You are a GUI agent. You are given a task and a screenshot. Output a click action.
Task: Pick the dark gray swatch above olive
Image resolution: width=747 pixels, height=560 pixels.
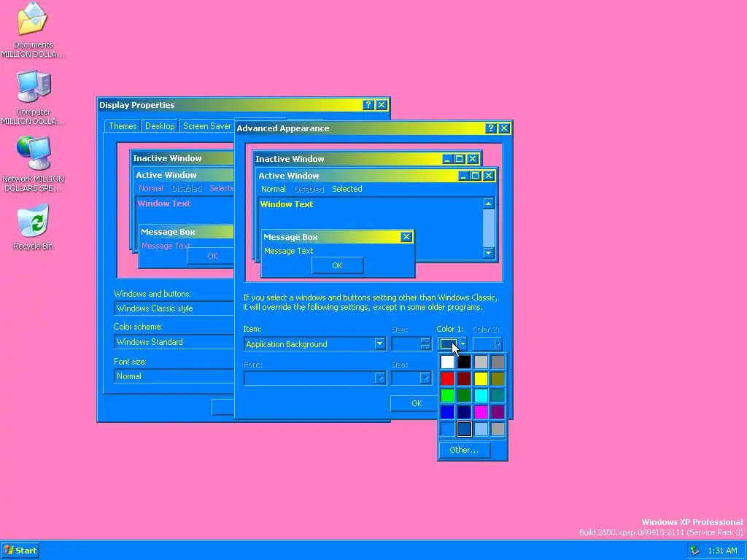pos(498,362)
